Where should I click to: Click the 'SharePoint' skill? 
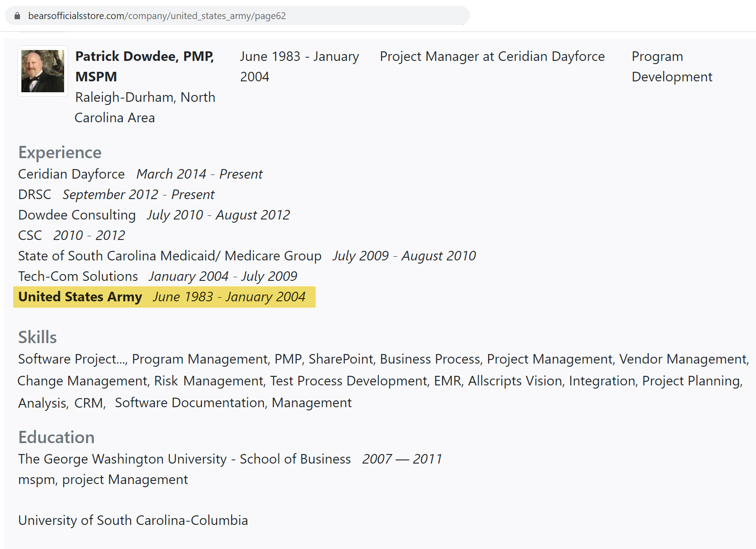tap(341, 359)
